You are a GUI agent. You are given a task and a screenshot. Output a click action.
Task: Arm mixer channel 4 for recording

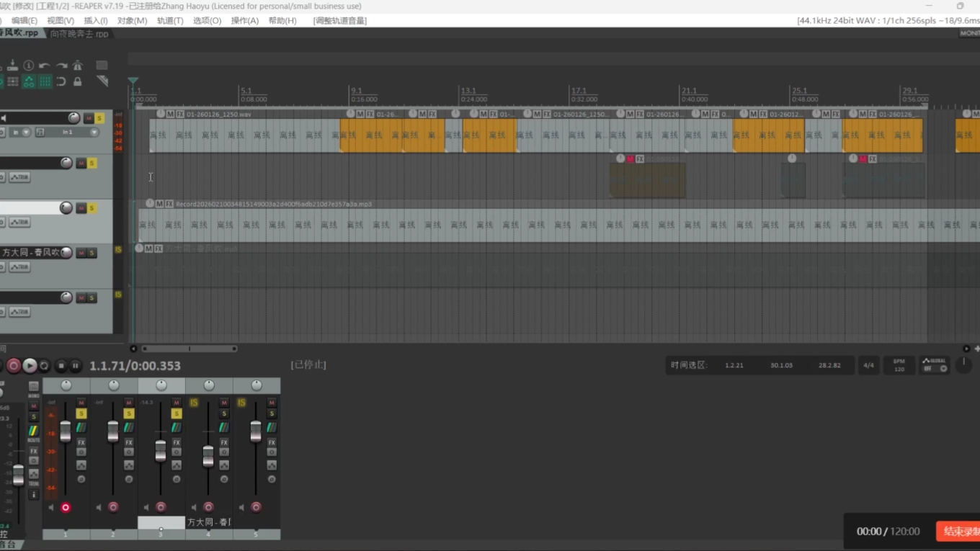tap(208, 507)
